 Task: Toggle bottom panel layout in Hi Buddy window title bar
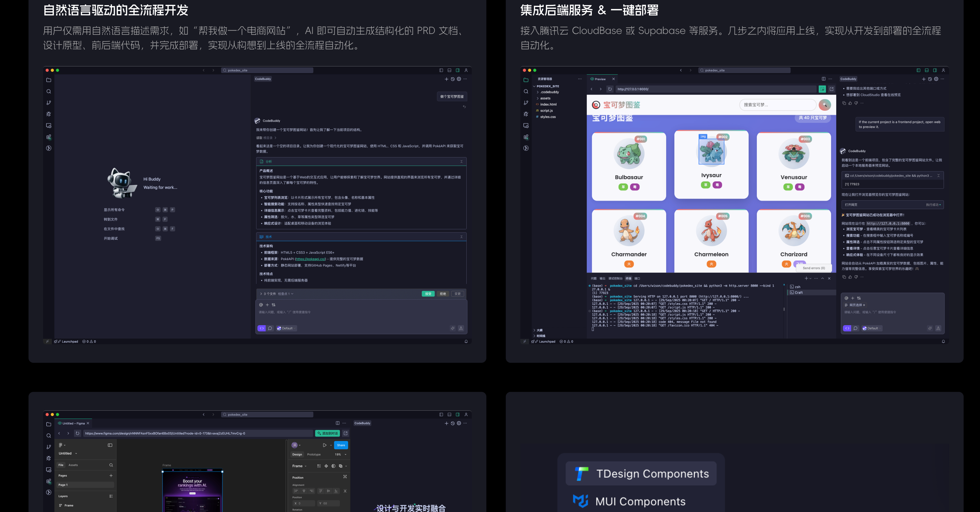point(449,70)
